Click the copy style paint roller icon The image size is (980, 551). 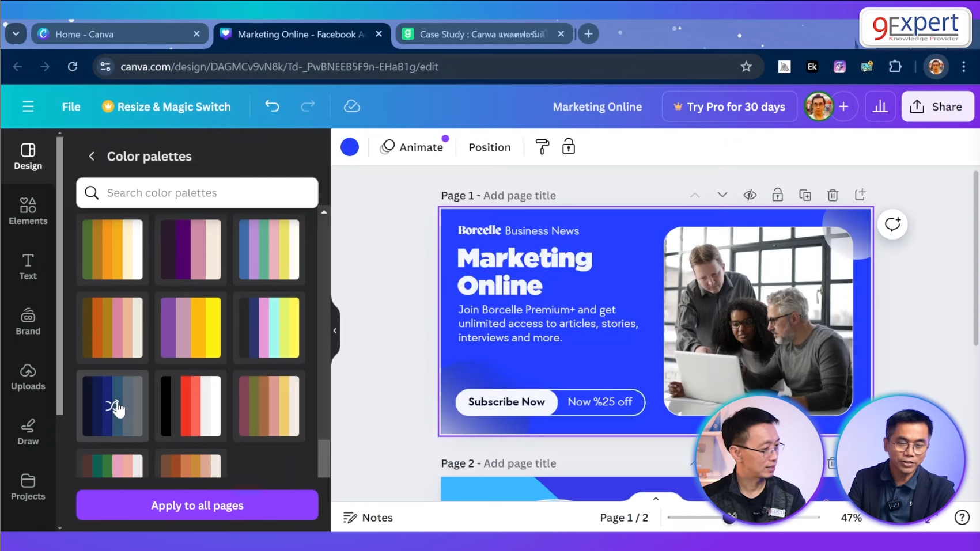(x=542, y=147)
